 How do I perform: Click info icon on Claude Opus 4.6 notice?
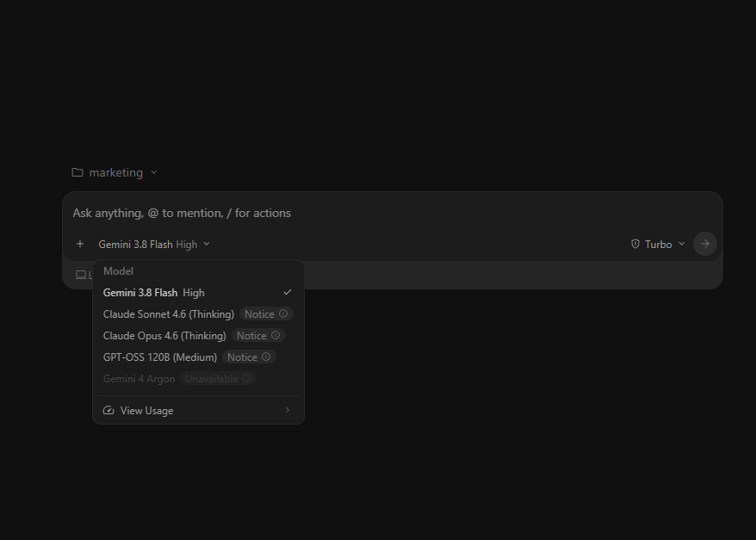276,335
